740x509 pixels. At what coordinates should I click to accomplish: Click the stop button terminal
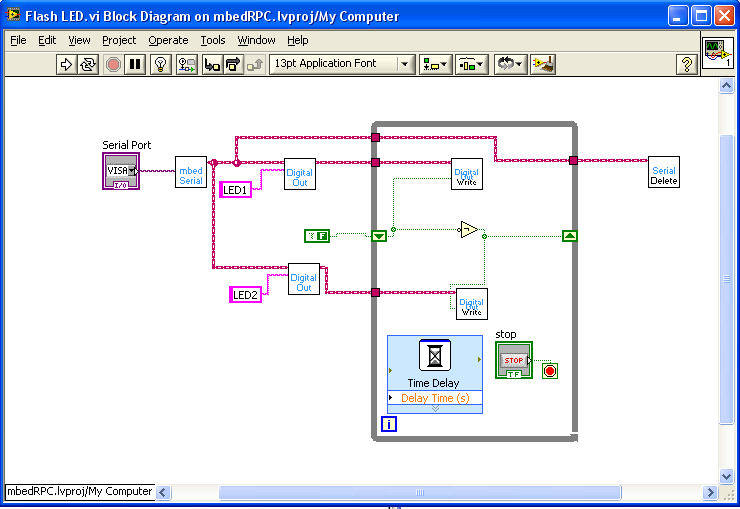pos(514,361)
